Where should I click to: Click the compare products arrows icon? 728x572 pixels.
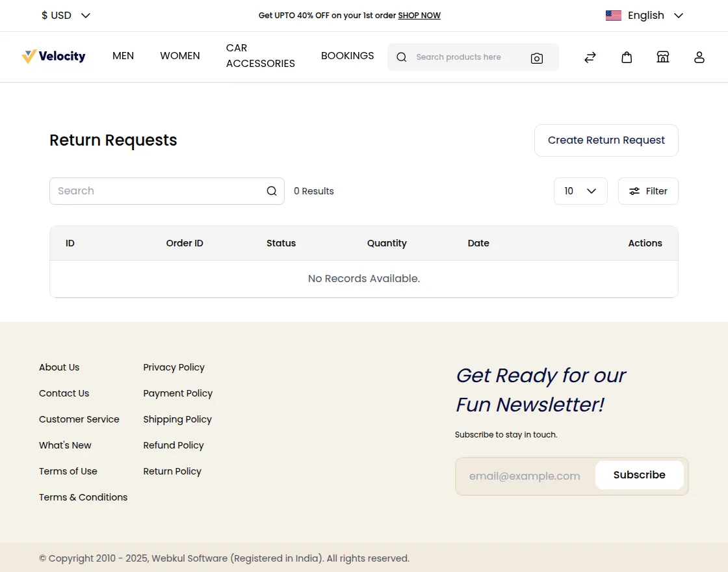click(590, 57)
